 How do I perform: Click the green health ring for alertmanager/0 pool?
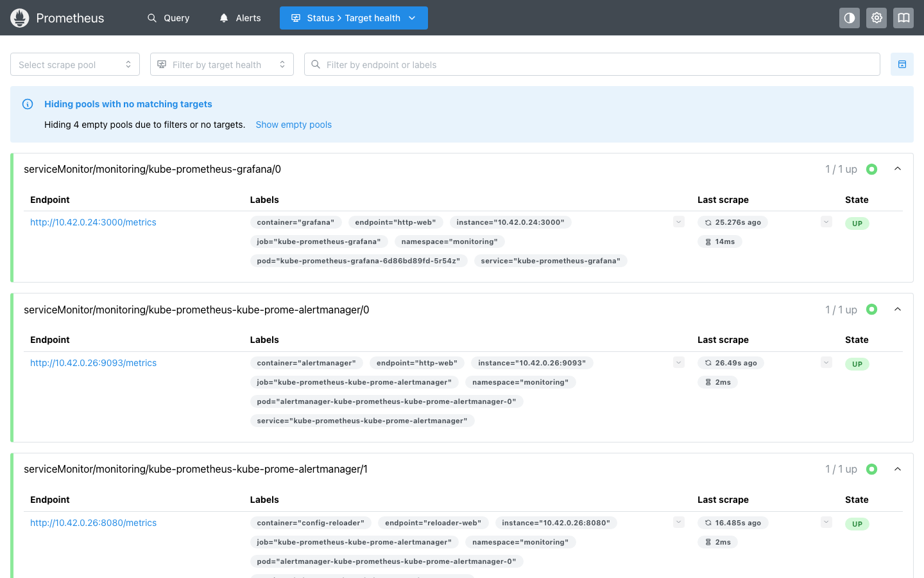871,310
